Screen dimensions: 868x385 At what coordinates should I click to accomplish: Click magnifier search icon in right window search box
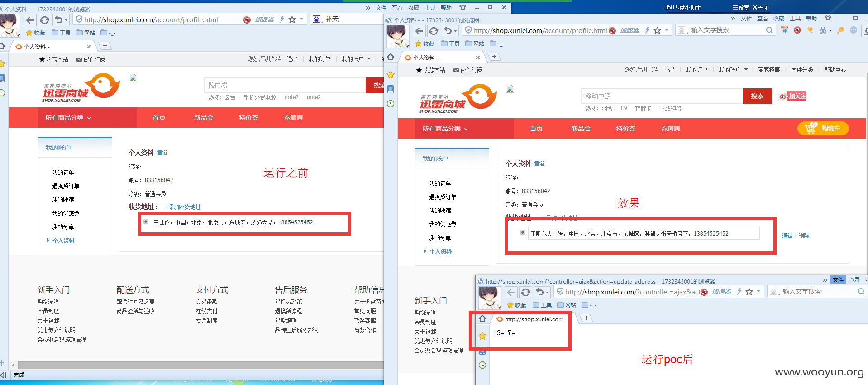coord(769,30)
